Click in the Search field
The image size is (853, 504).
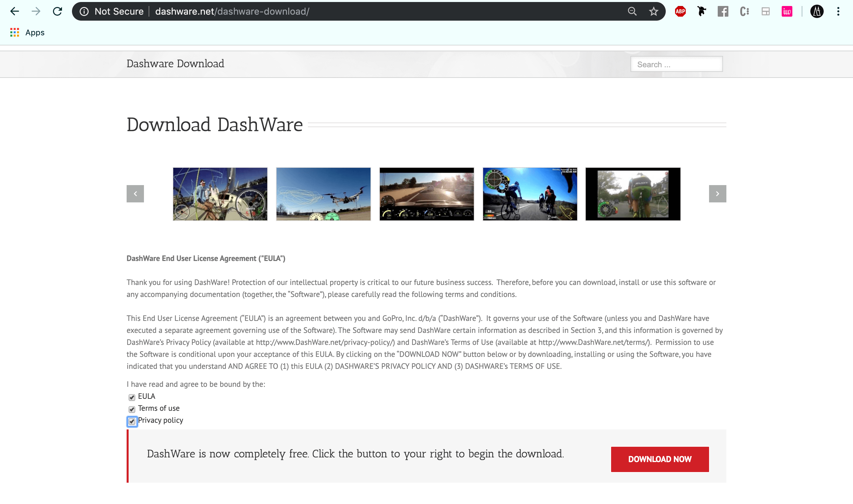click(676, 64)
